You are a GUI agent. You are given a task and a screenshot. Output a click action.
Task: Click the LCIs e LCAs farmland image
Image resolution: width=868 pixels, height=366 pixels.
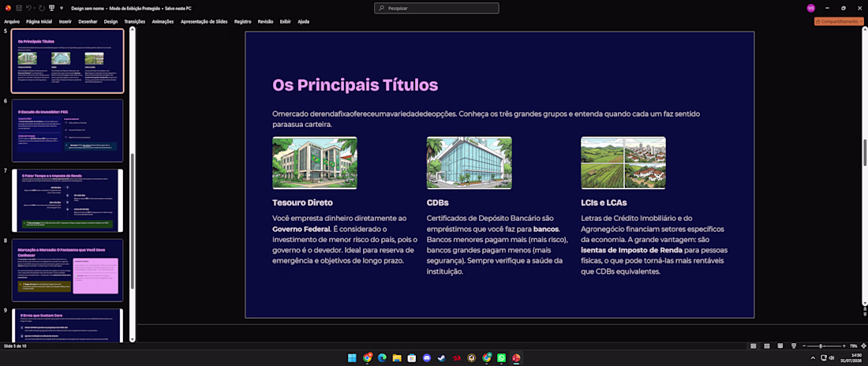point(623,162)
